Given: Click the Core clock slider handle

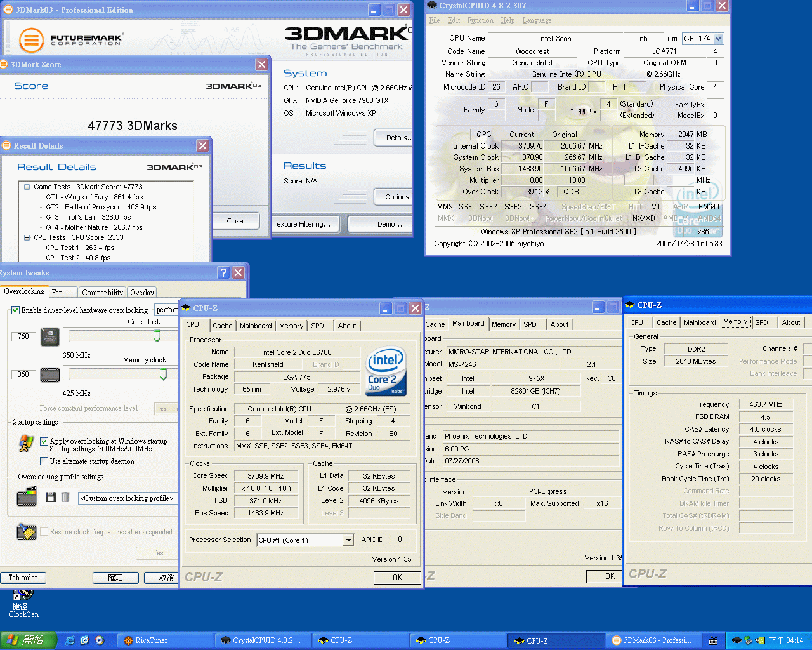Looking at the screenshot, I should coord(157,336).
